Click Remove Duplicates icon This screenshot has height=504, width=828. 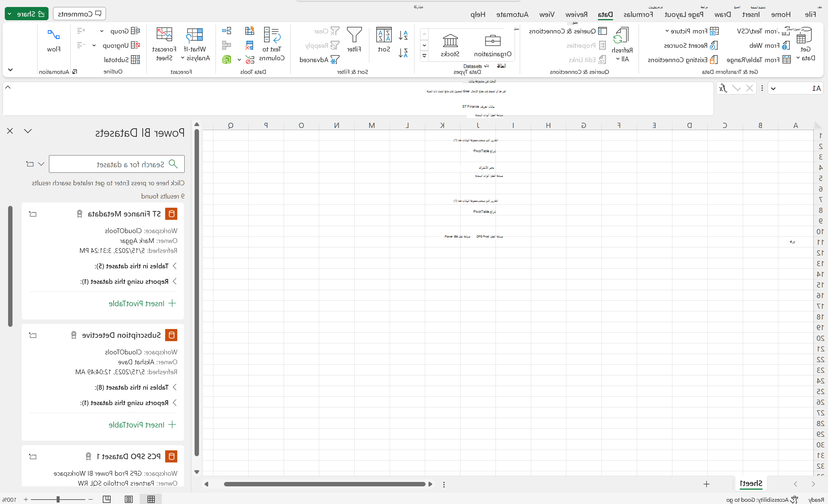[249, 46]
